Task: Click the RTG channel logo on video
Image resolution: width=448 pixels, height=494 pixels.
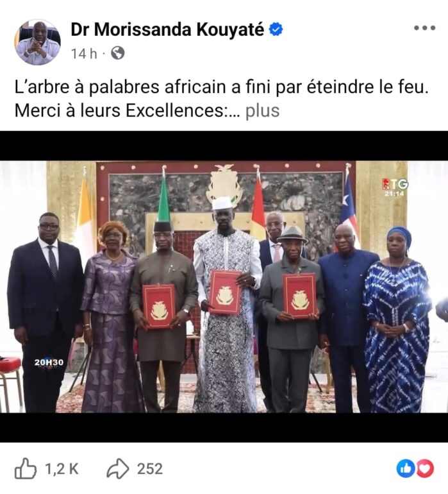Action: tap(395, 184)
